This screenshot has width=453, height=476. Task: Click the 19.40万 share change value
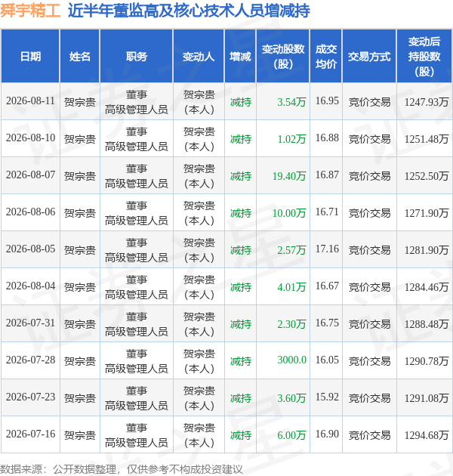289,176
